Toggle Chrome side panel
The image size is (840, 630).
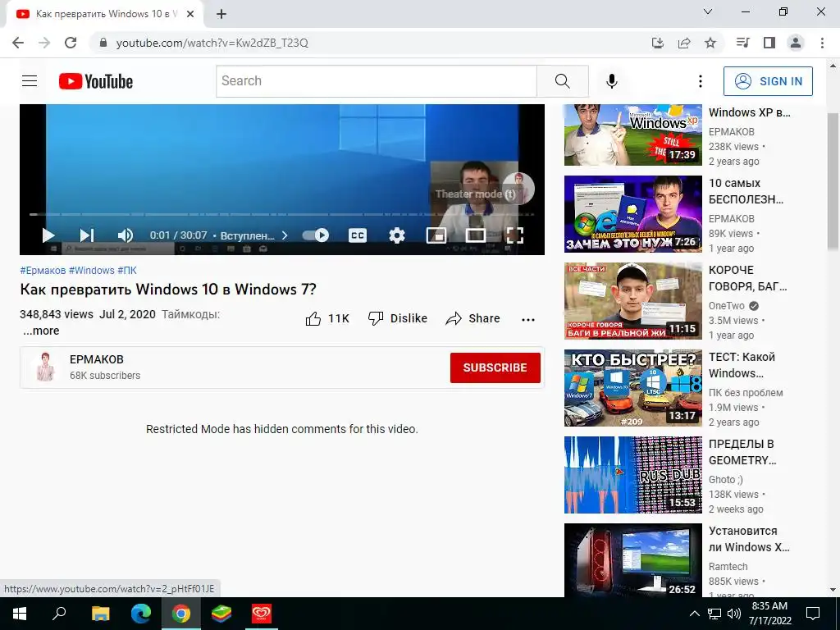(x=769, y=43)
